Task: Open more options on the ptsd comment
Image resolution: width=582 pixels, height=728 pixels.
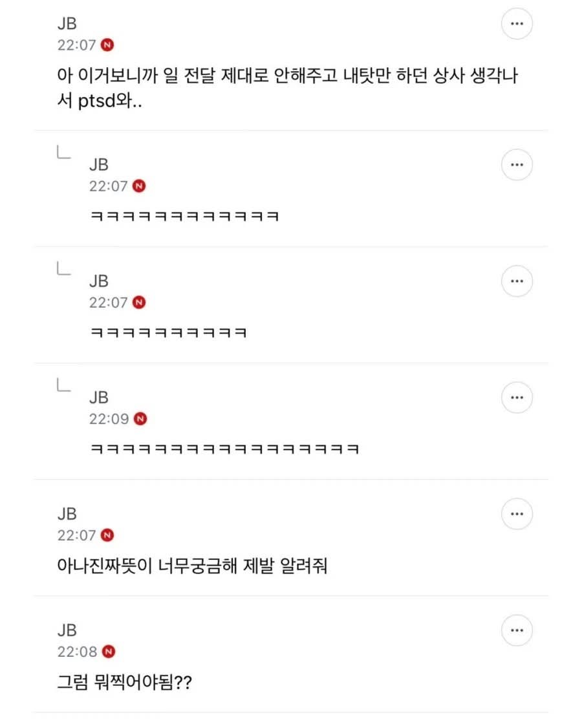Action: point(517,24)
